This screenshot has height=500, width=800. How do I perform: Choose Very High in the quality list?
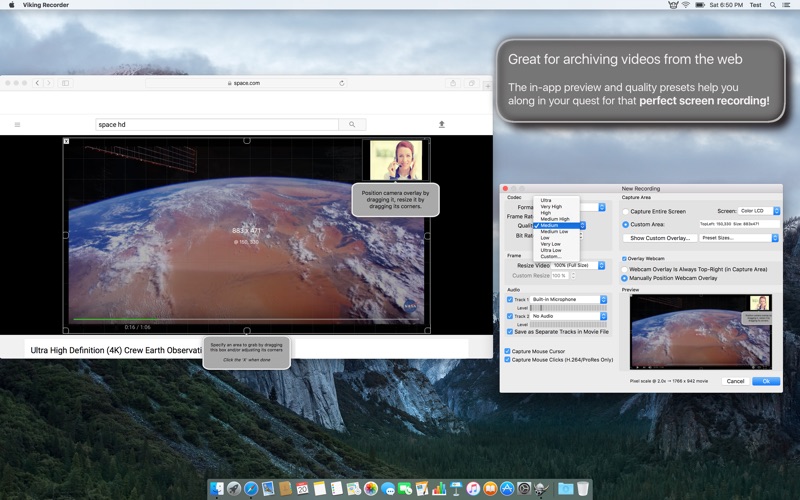(x=551, y=207)
